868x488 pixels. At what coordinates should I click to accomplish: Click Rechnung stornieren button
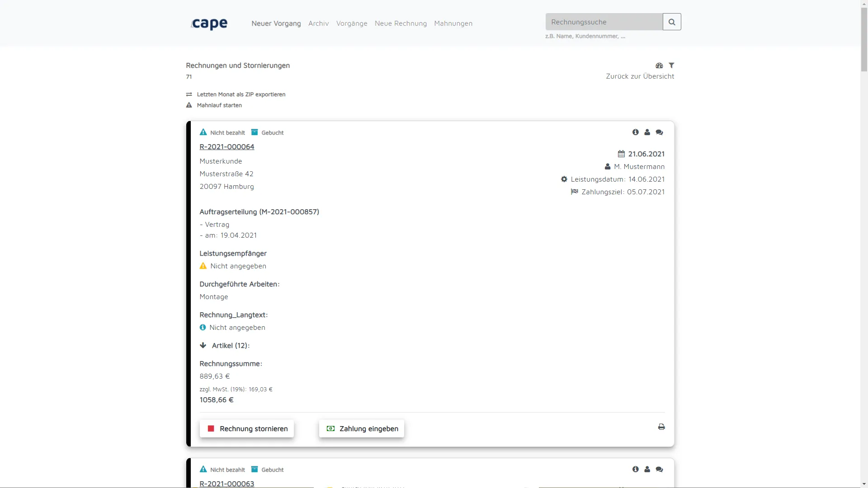(247, 429)
